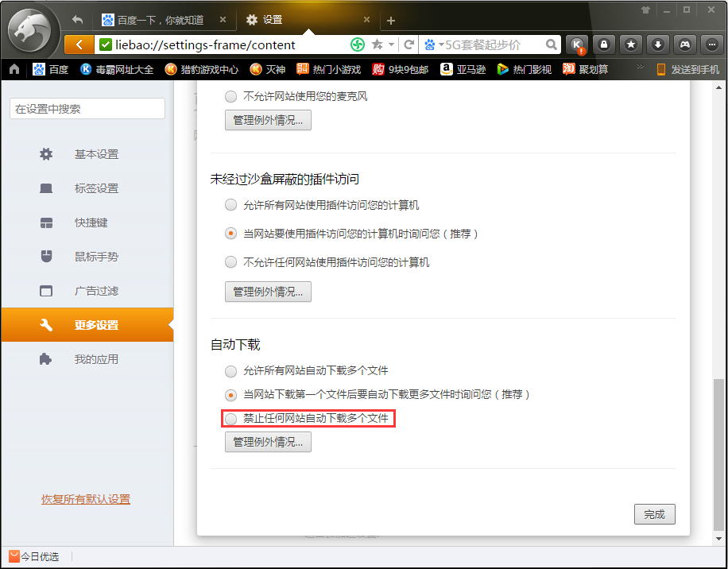Click the privacy lock icon in the toolbar

coord(604,45)
